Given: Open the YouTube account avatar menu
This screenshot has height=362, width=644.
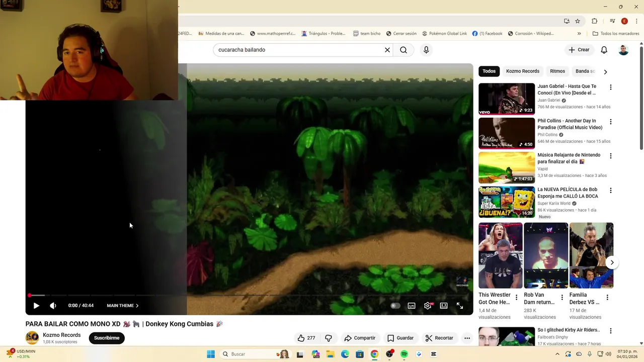Looking at the screenshot, I should click(623, 50).
